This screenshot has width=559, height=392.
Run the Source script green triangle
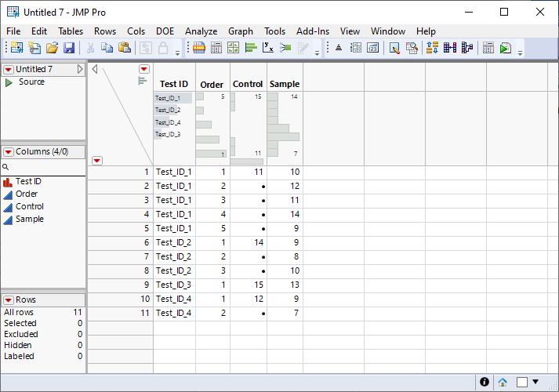9,82
